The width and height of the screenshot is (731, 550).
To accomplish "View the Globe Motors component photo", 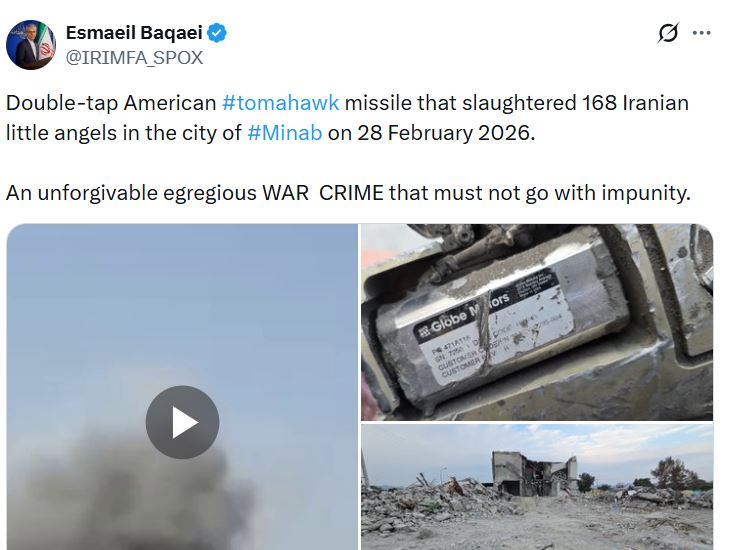I will (537, 322).
